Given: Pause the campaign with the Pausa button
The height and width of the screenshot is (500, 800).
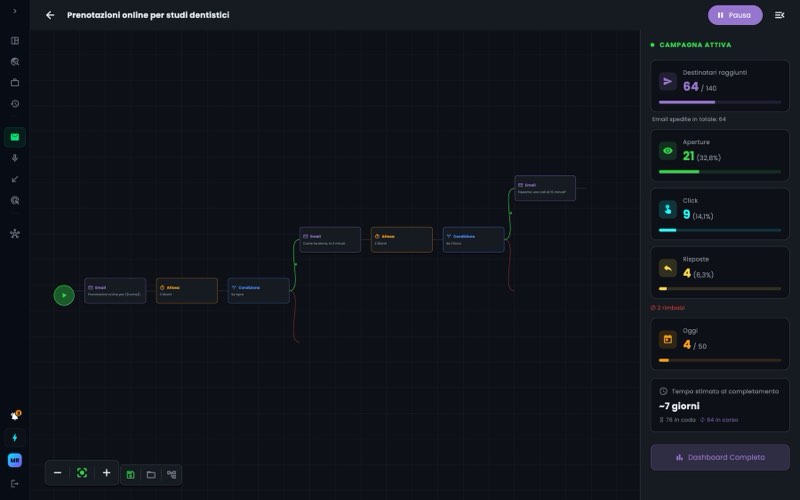Looking at the screenshot, I should tap(735, 15).
